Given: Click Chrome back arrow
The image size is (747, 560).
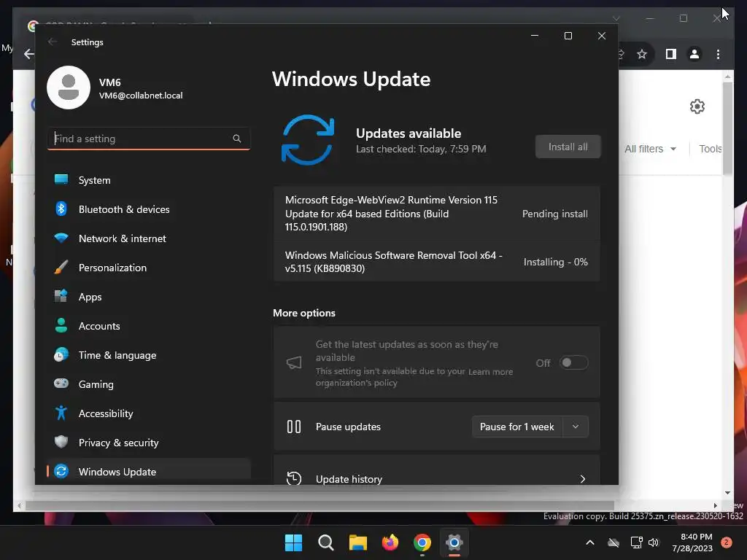Looking at the screenshot, I should pyautogui.click(x=29, y=54).
